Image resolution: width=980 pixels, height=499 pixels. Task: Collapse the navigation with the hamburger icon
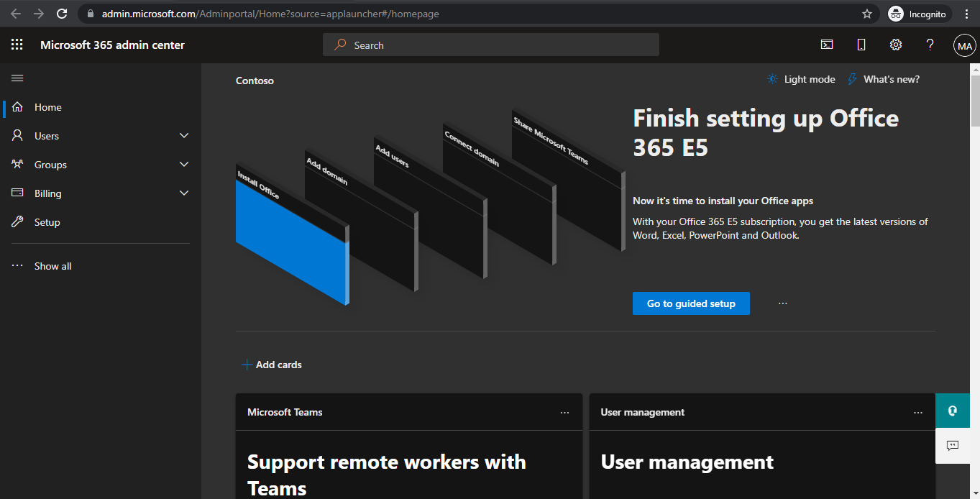point(17,78)
